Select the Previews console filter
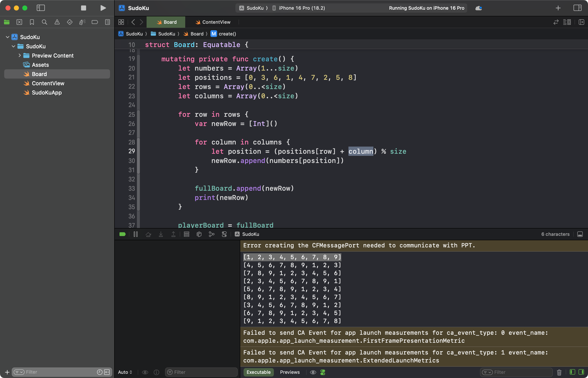Image resolution: width=588 pixels, height=378 pixels. tap(290, 372)
